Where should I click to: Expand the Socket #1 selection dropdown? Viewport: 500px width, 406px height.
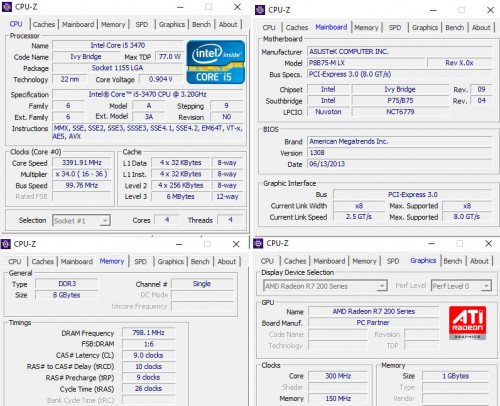click(x=105, y=221)
